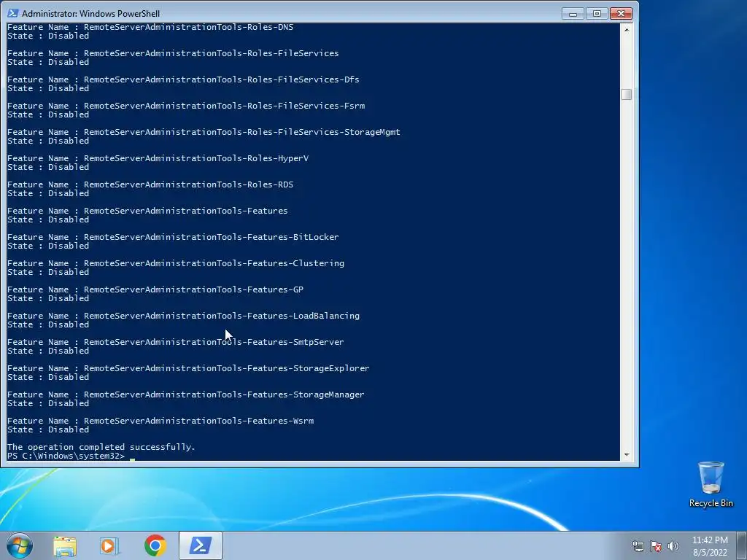Click the text RemoteServerAdministrationTools-Features-StorageManager
Viewport: 747px width, 560px height.
[x=224, y=394]
